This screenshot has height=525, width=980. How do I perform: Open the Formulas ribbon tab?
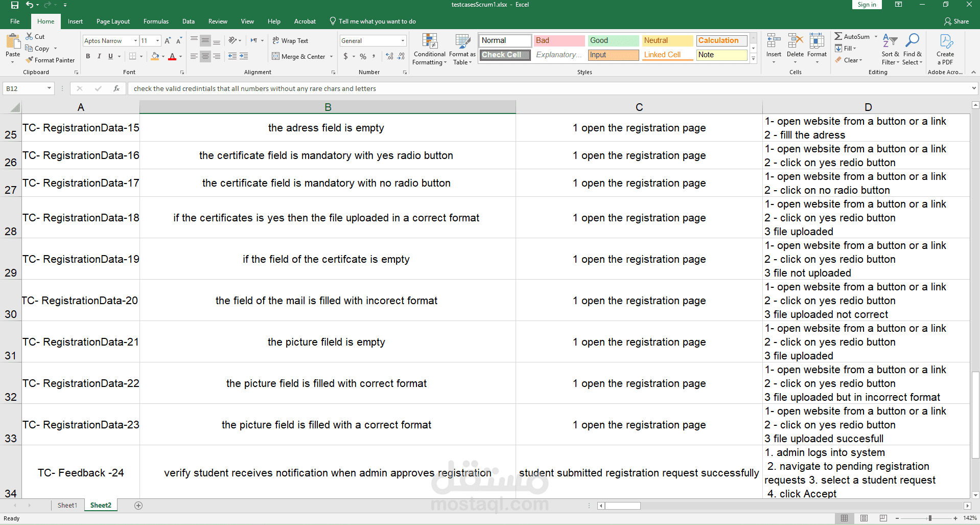156,21
